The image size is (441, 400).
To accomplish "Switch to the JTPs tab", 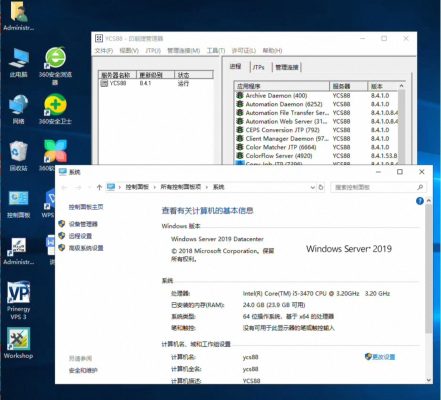I will pos(258,67).
